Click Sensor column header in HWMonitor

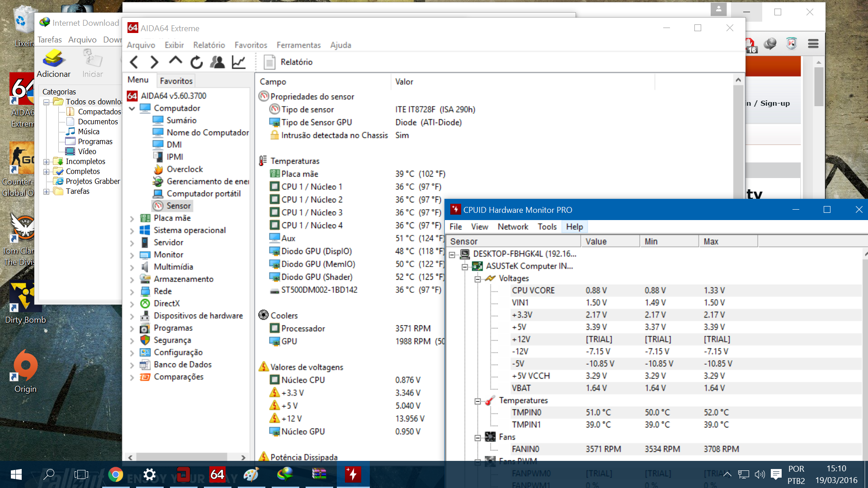point(514,241)
